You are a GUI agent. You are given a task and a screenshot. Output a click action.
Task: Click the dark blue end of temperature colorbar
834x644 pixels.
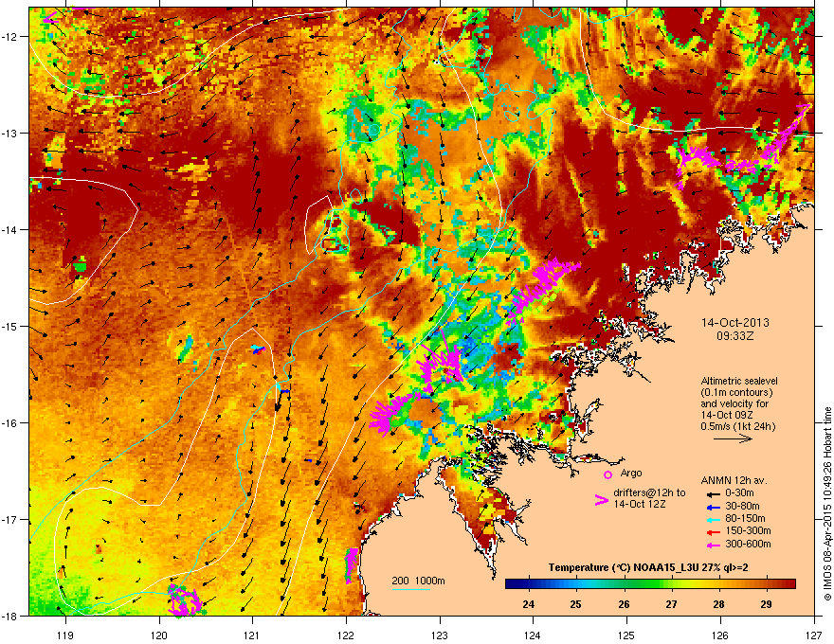[x=510, y=584]
